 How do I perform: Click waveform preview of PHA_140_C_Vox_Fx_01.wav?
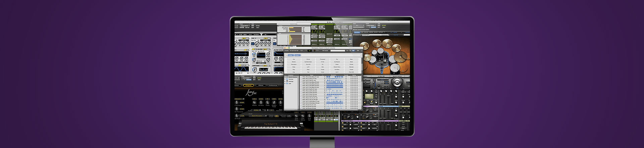tap(334, 98)
